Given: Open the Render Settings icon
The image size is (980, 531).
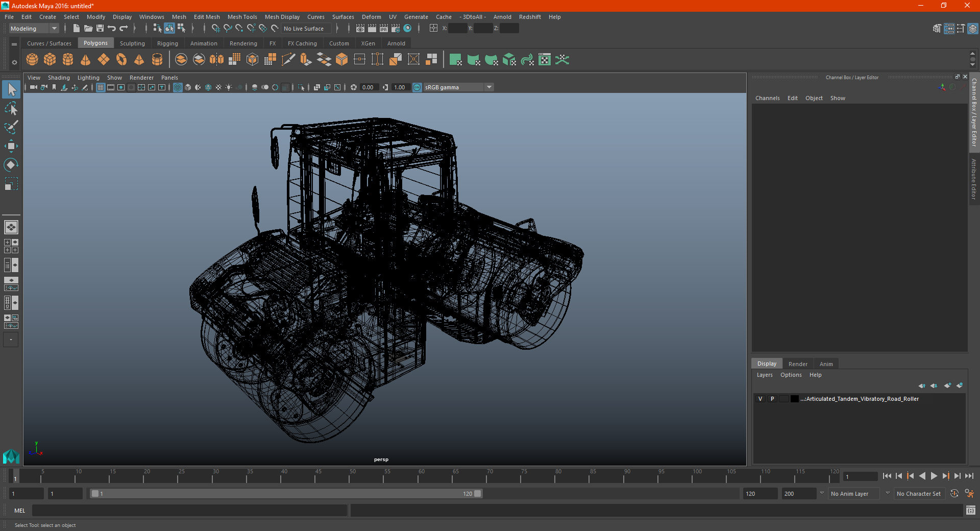Looking at the screenshot, I should pos(396,28).
